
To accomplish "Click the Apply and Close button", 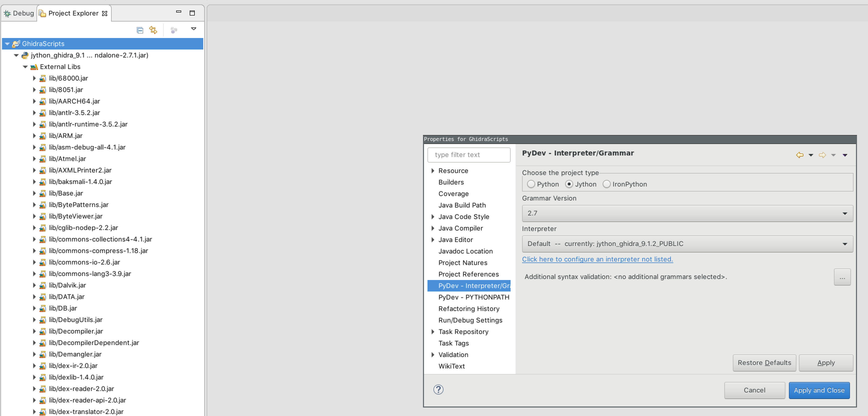I will click(x=819, y=390).
